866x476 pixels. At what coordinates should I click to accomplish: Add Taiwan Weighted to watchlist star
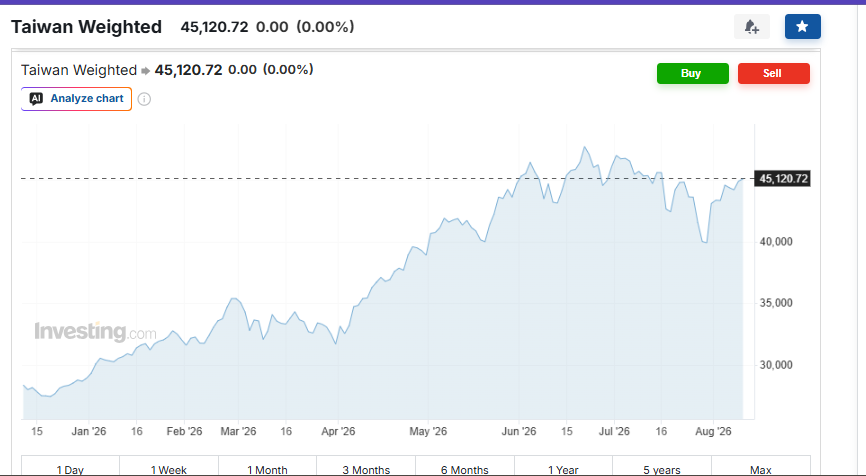pyautogui.click(x=802, y=27)
